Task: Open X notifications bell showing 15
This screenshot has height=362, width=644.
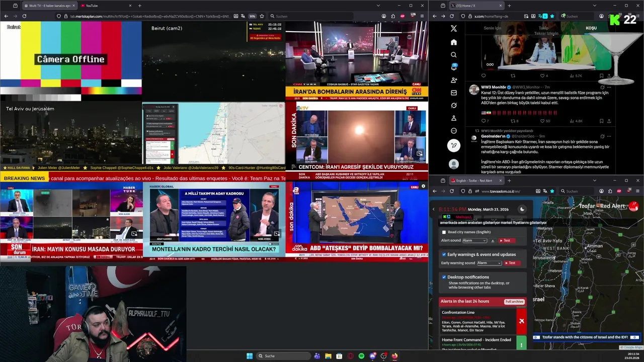Action: point(454,67)
